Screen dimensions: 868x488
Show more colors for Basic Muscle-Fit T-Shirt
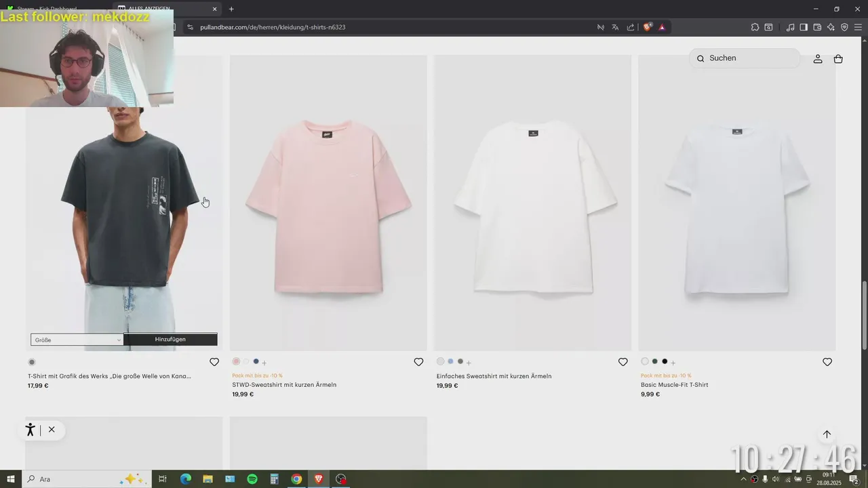(x=673, y=363)
